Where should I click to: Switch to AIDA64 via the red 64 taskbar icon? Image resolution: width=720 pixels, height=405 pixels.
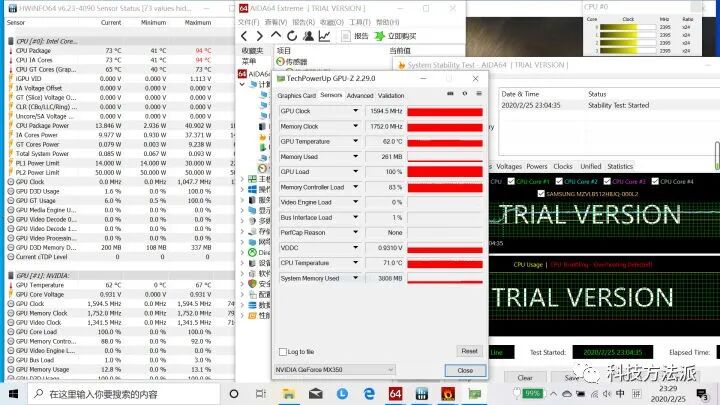395,394
